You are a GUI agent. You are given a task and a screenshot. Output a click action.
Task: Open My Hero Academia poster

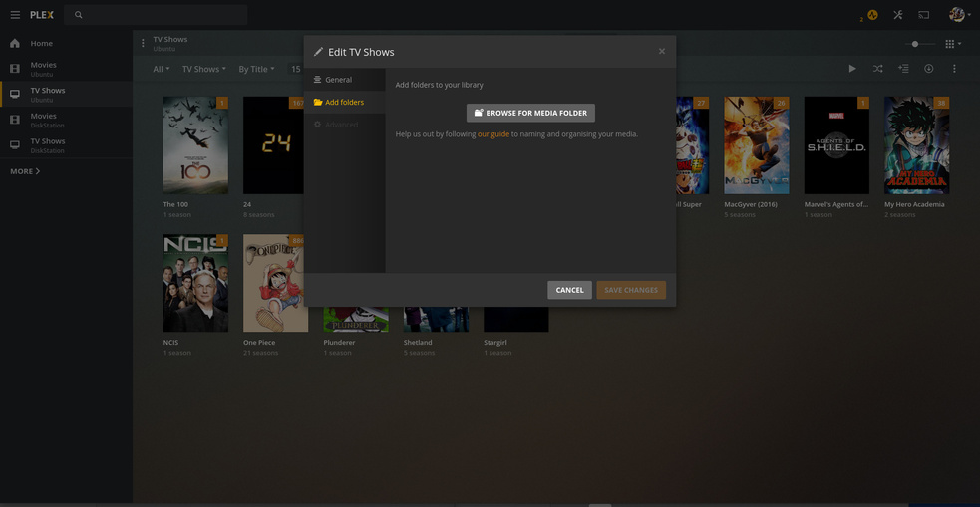916,144
